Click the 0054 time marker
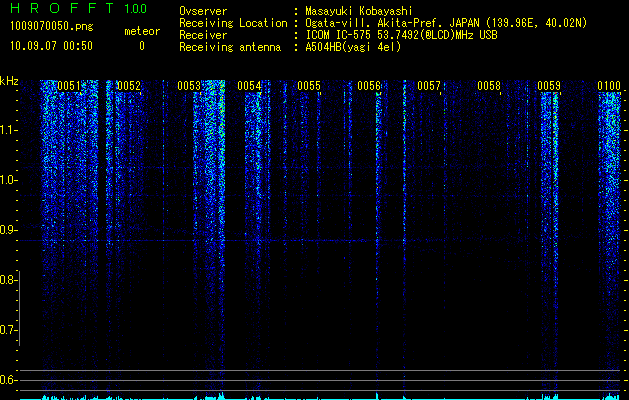This screenshot has height=400, width=629. (249, 86)
